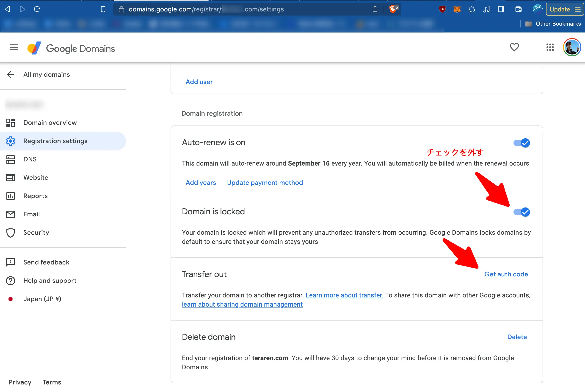Go to the DNS section
The height and width of the screenshot is (392, 585).
pos(30,159)
